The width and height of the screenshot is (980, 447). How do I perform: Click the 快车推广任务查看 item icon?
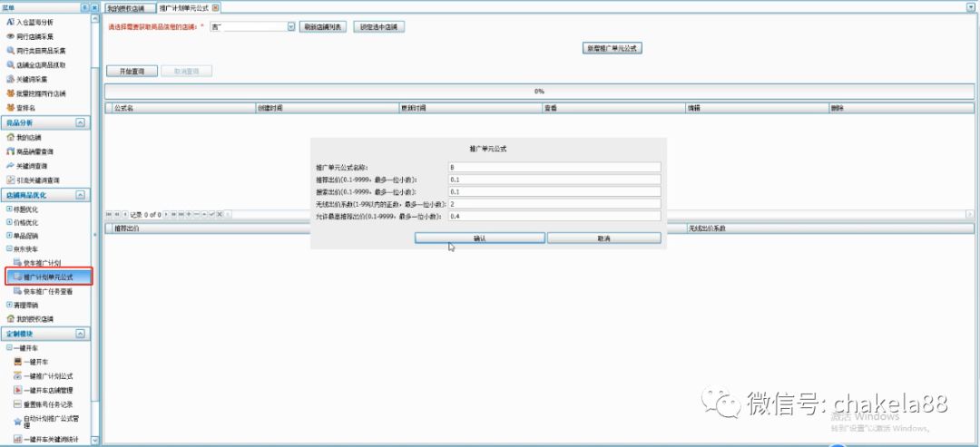click(x=17, y=291)
